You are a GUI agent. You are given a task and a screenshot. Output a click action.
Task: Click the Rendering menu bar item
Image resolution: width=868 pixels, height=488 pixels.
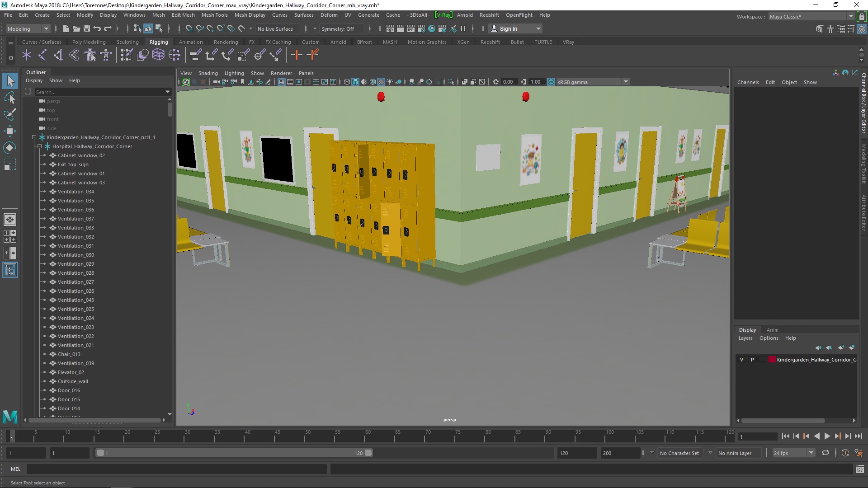(225, 42)
